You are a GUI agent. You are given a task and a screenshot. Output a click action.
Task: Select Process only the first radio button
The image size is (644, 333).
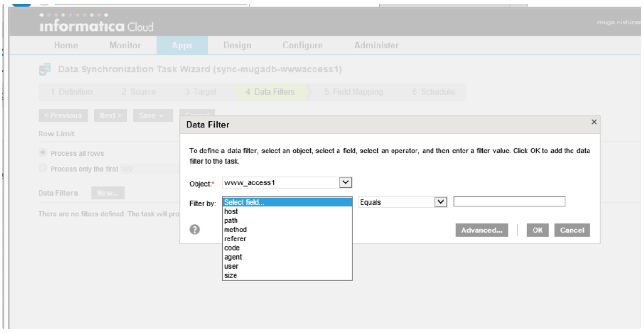(43, 169)
